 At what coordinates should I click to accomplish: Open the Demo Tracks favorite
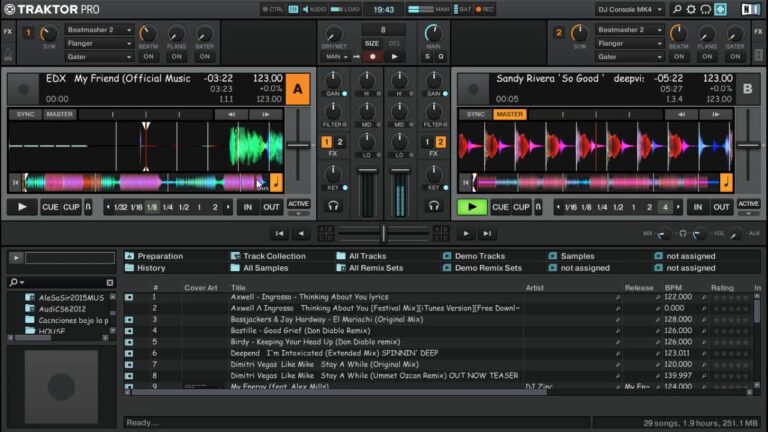click(x=474, y=256)
